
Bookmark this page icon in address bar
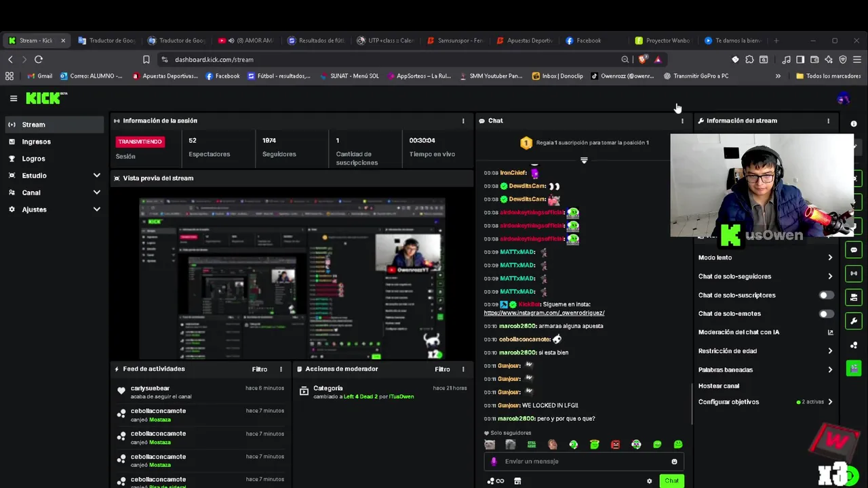[146, 59]
